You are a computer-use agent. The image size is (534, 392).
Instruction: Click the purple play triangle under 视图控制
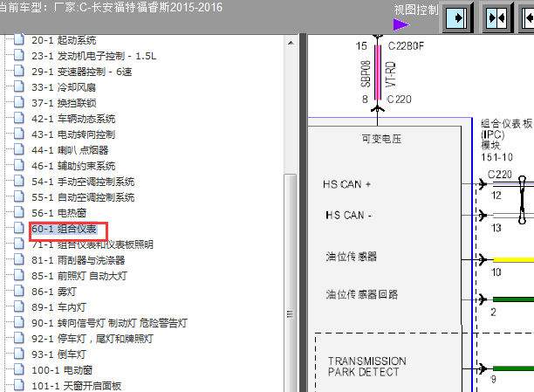[x=401, y=24]
